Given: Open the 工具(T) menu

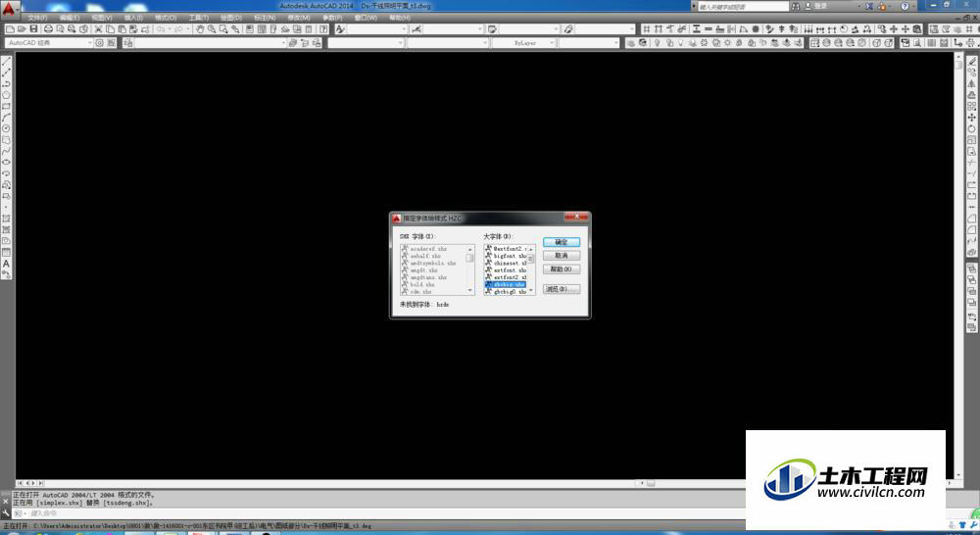Looking at the screenshot, I should coord(199,18).
